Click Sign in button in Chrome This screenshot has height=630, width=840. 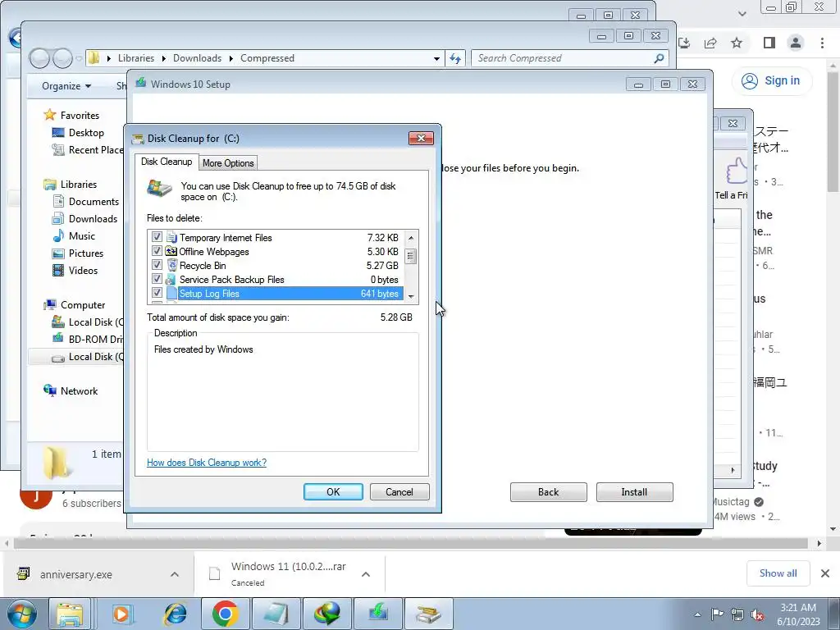[771, 81]
